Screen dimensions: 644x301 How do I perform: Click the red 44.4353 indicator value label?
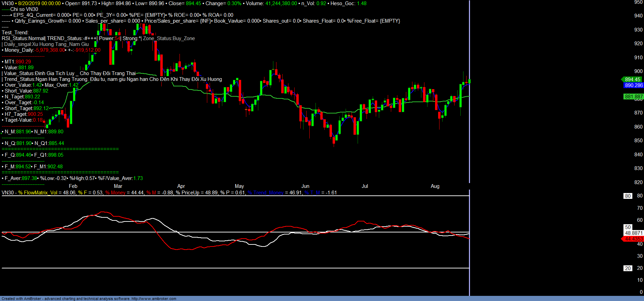[x=633, y=239]
